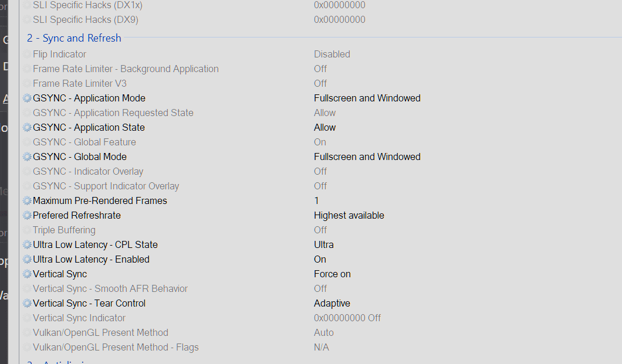Open Tear Control 'Adaptive' value dropdown
The width and height of the screenshot is (622, 364).
coord(332,304)
